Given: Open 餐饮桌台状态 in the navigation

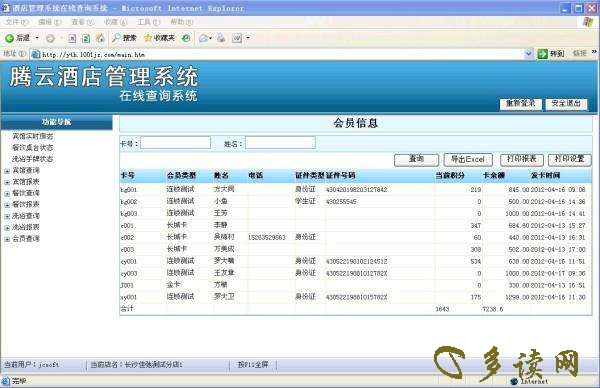Looking at the screenshot, I should 33,148.
